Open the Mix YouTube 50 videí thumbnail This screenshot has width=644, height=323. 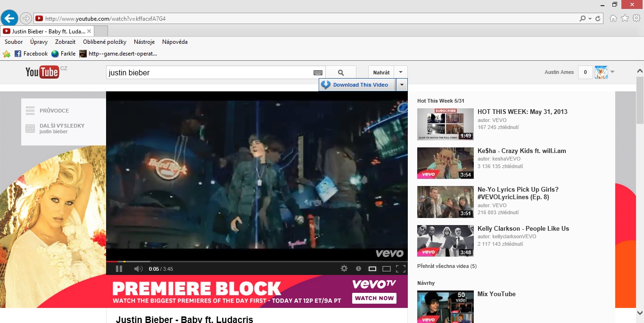tap(446, 307)
